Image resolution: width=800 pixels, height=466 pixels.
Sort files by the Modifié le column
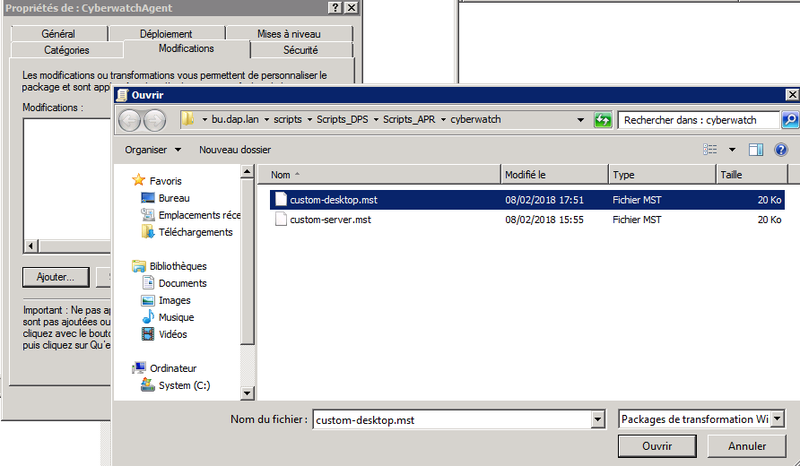tap(555, 175)
